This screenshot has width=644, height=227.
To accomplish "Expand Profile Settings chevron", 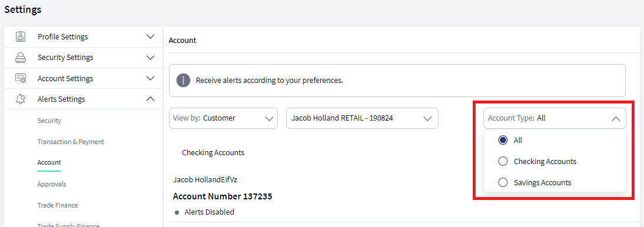I will click(x=150, y=36).
